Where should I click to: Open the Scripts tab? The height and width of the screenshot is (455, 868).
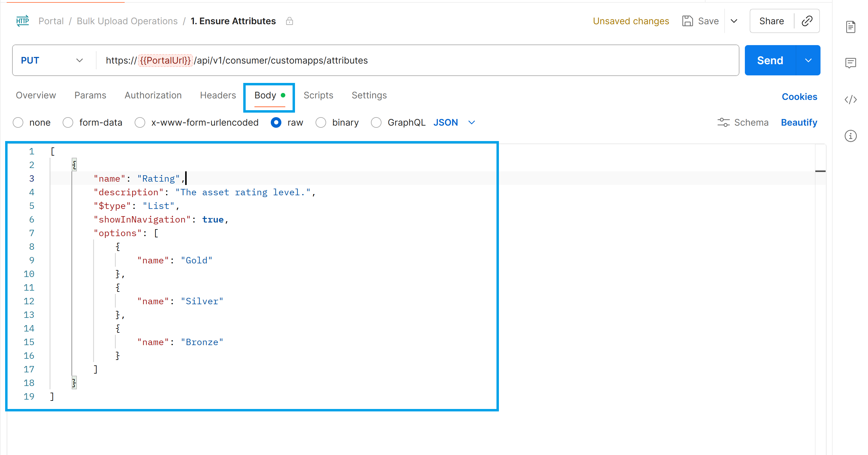(x=318, y=95)
